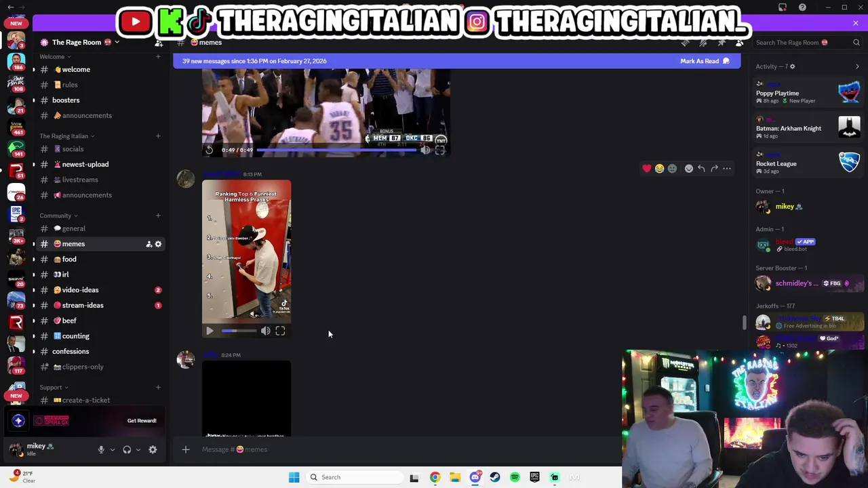Open the more options ellipsis for message

[727, 168]
